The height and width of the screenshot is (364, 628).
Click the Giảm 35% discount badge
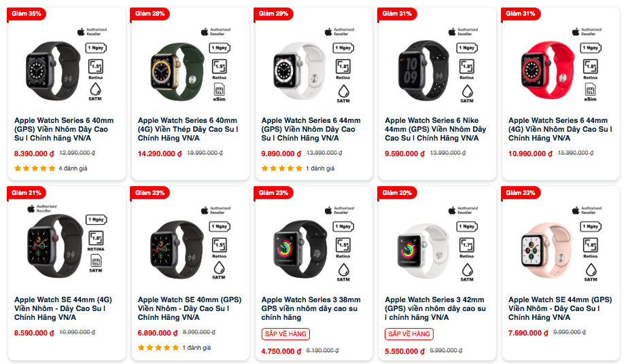[x=27, y=14]
